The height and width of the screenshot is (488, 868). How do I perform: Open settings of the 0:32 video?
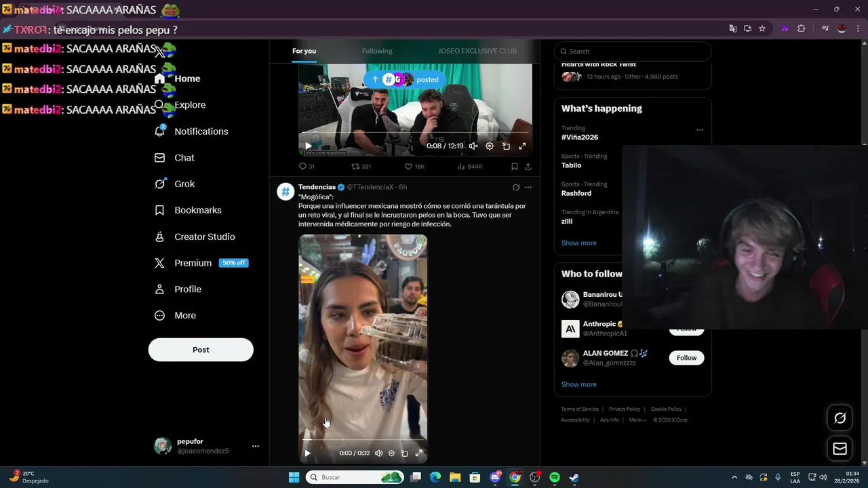(391, 453)
